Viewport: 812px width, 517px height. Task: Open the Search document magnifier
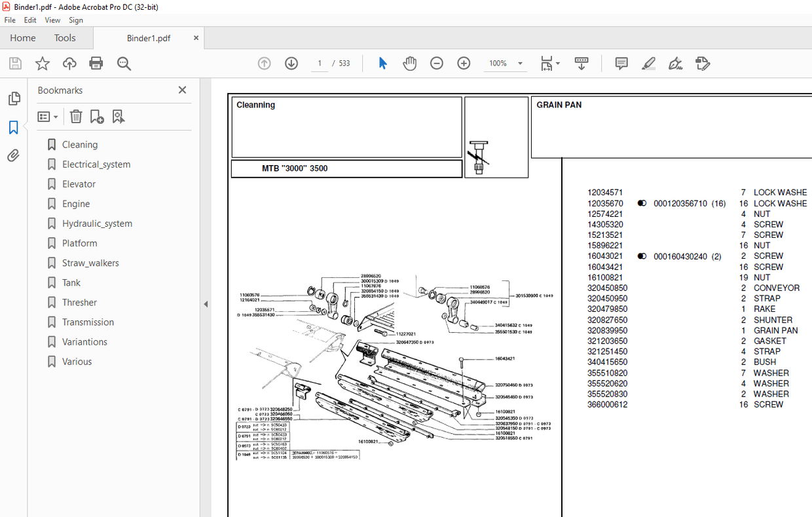coord(124,63)
